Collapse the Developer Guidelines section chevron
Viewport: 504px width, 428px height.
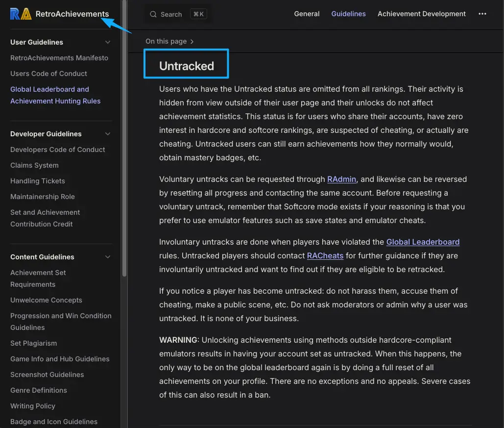[108, 134]
